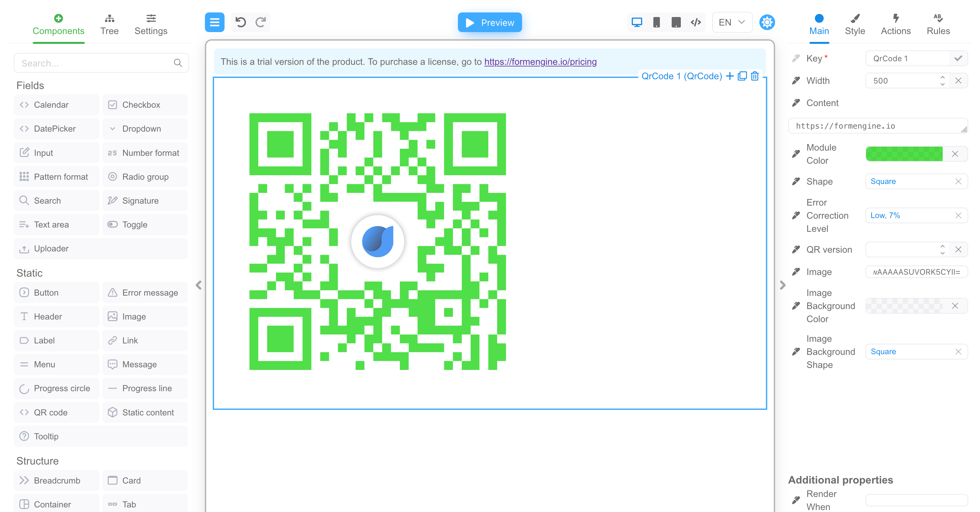
Task: Click the Preview button to preview form
Action: (x=490, y=22)
